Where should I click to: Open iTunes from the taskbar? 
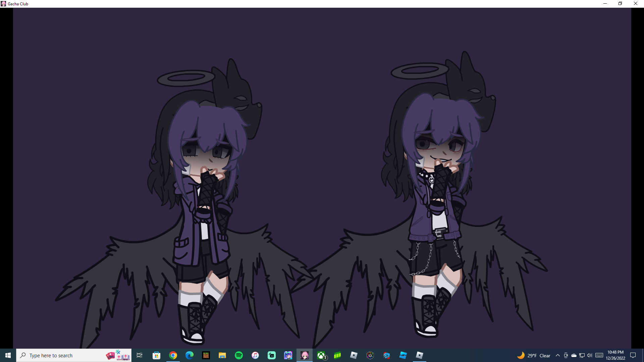coord(255,355)
